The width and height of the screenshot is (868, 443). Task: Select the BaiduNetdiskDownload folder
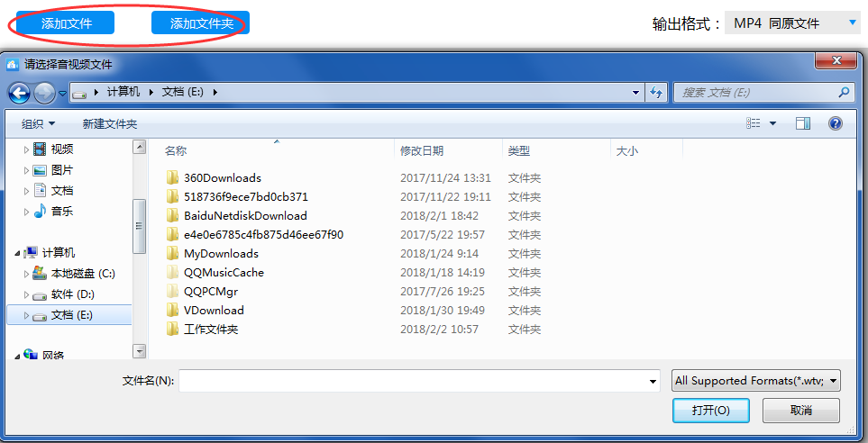[245, 216]
